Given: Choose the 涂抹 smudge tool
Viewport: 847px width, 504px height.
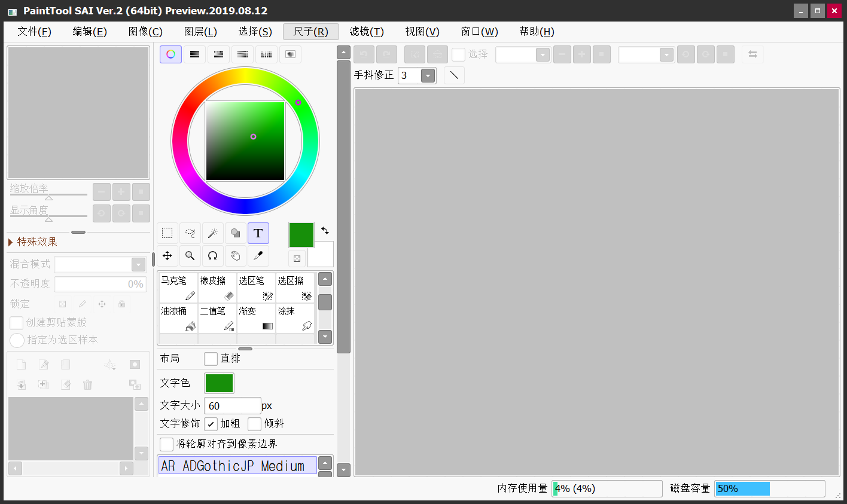Looking at the screenshot, I should coord(295,319).
